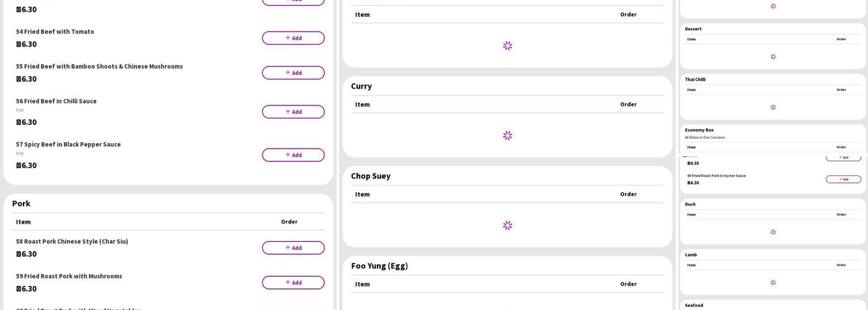Viewport: 868px width, 310px height.
Task: Click the Duck section loading spinner
Action: (773, 232)
